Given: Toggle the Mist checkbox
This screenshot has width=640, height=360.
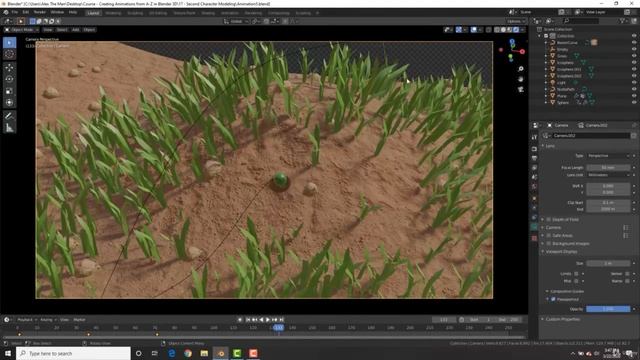Looking at the screenshot, I should [576, 281].
